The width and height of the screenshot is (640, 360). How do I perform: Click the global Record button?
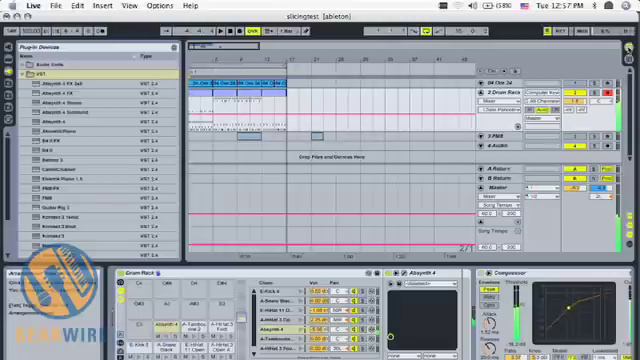coord(240,31)
